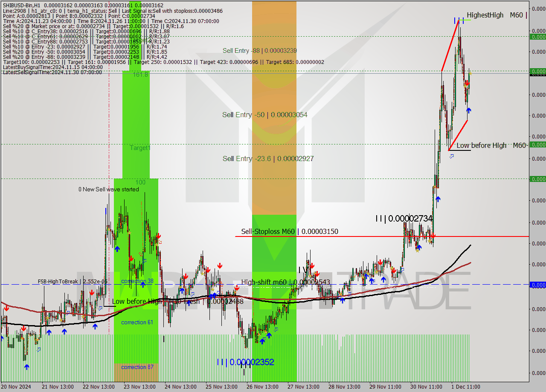The image size is (546, 392).
Task: Select the 'Sell Entry -50 | 0.00003054' label
Action: click(265, 115)
